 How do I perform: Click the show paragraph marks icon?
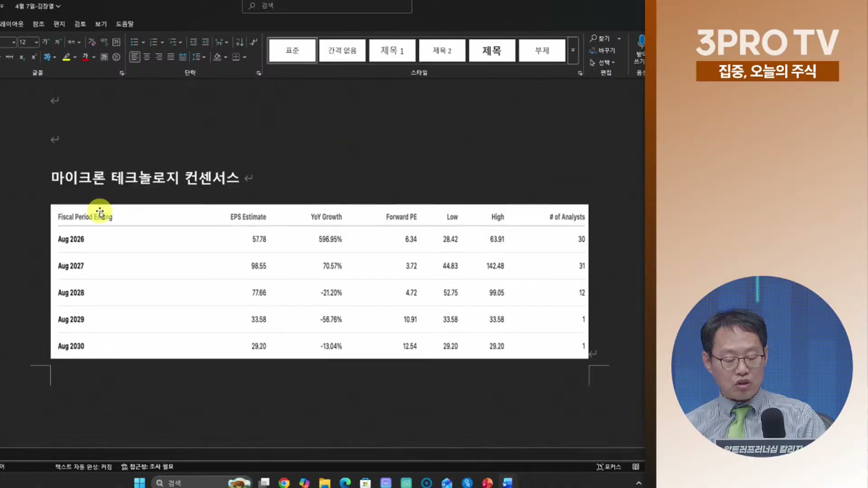click(254, 42)
